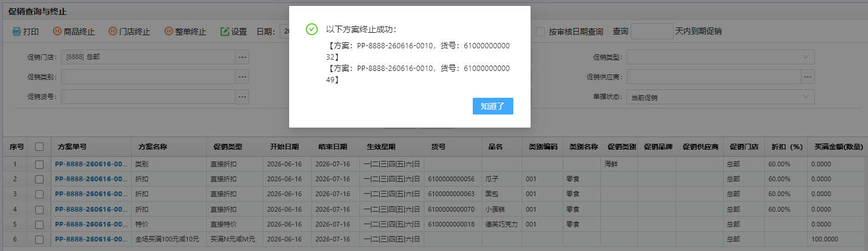The height and width of the screenshot is (251, 868).
Task: Click 知道了 button in dialog
Action: (492, 106)
